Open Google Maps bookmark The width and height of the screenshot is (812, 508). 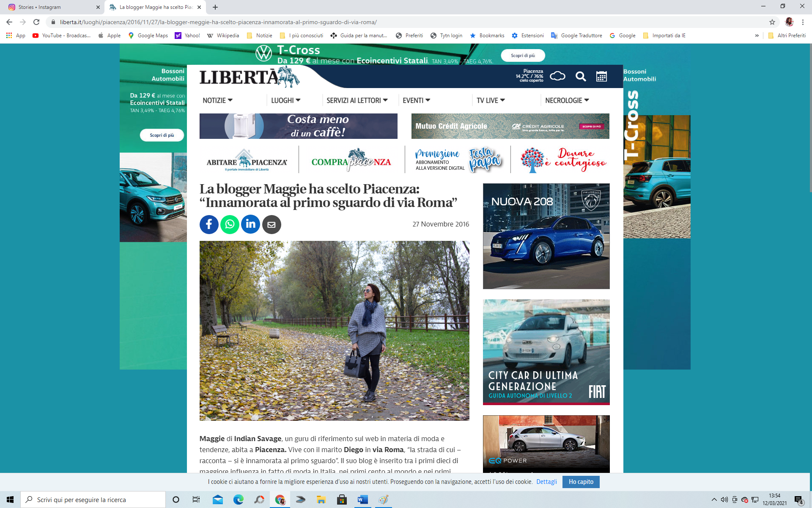click(x=148, y=36)
